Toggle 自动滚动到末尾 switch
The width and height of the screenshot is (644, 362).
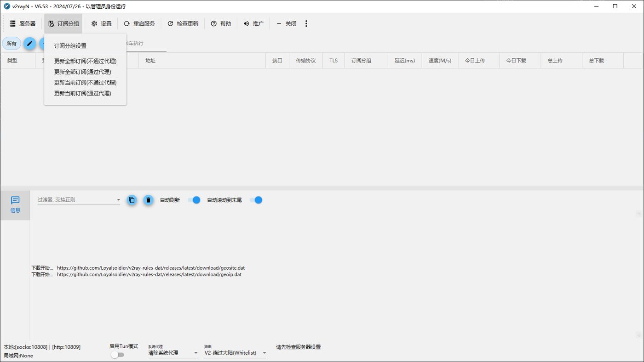pos(256,200)
